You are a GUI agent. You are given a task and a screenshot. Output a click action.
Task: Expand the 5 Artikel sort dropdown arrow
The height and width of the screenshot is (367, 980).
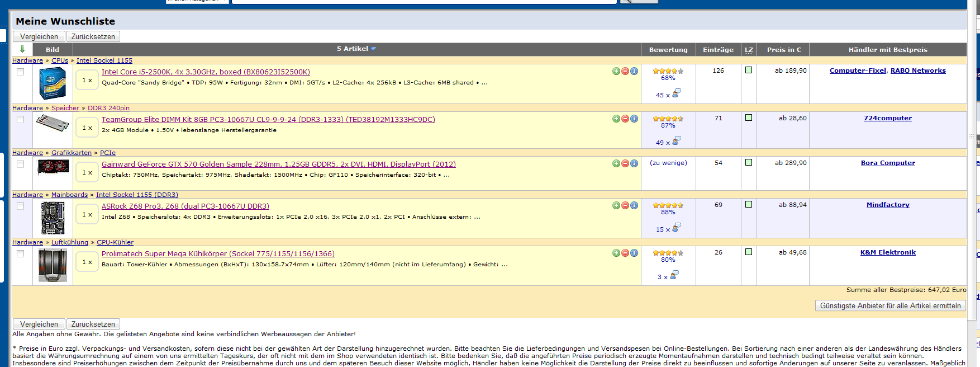tap(373, 49)
